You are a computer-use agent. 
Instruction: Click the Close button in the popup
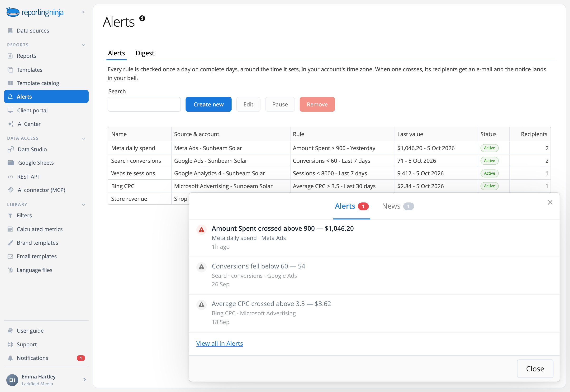click(x=535, y=369)
